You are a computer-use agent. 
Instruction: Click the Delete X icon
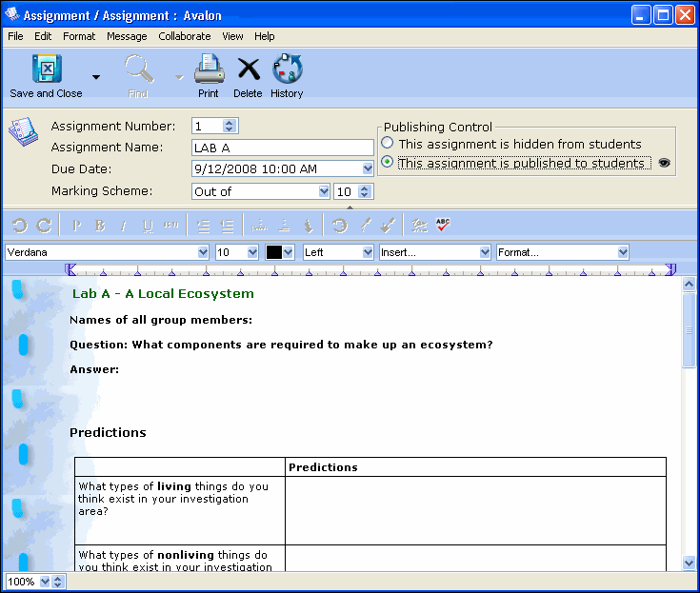coord(248,70)
